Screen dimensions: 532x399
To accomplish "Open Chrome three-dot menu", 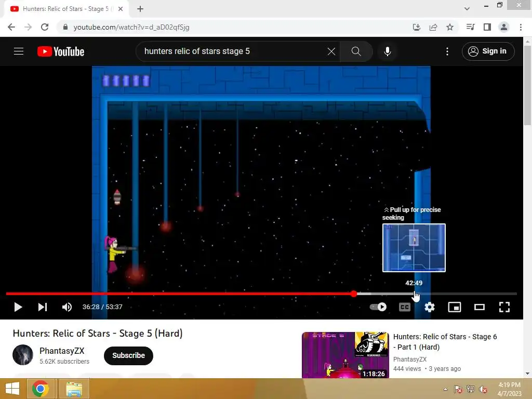I will 521,27.
